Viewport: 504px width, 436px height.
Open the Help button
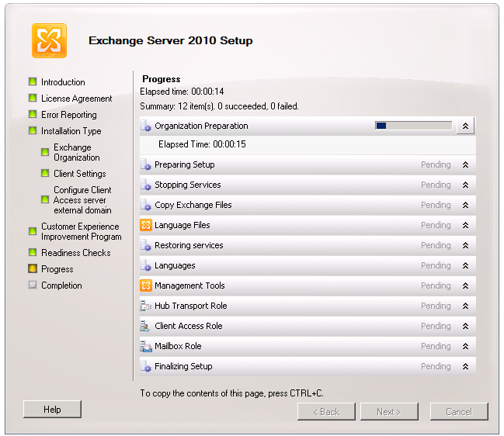tap(52, 410)
